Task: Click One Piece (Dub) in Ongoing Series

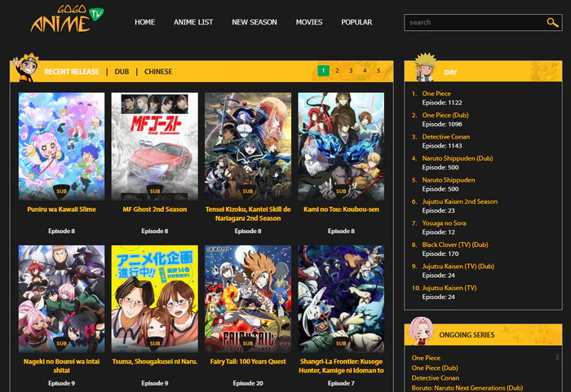Action: [435, 368]
